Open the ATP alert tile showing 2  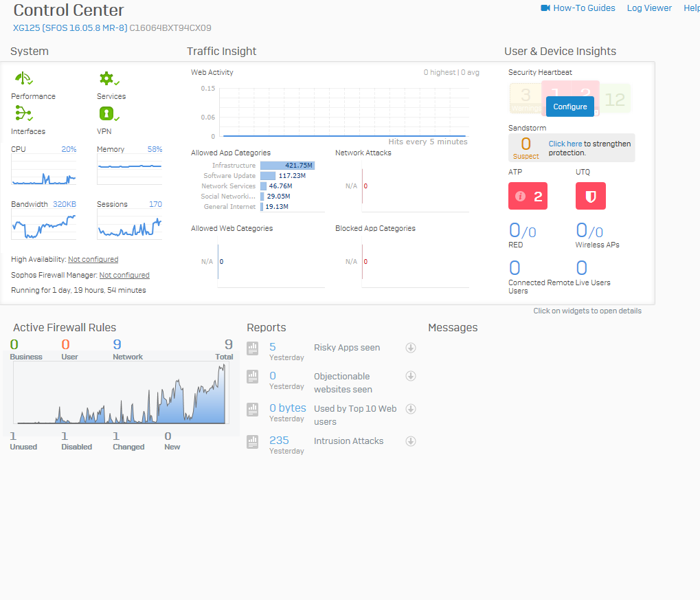[x=528, y=196]
